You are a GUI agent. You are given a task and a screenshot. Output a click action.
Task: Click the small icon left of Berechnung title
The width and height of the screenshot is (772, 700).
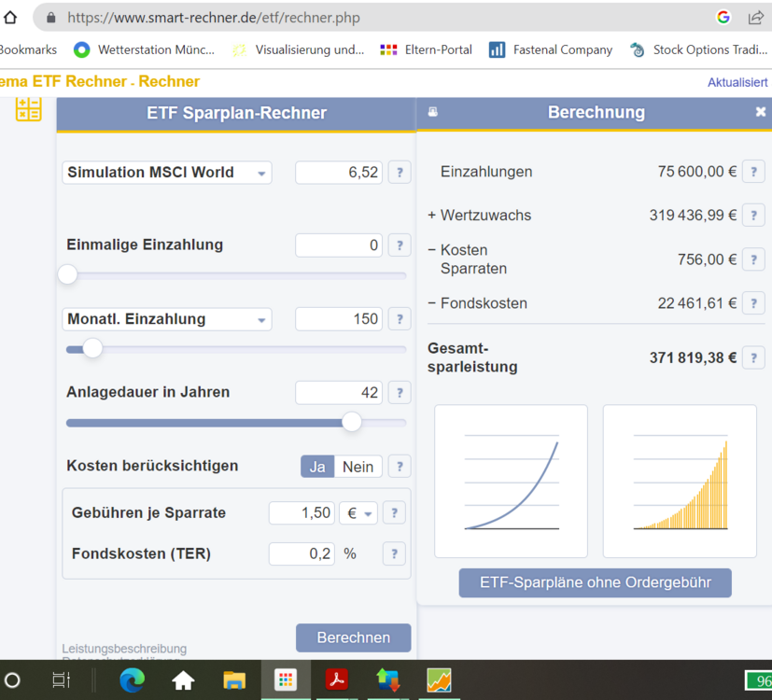[x=432, y=112]
